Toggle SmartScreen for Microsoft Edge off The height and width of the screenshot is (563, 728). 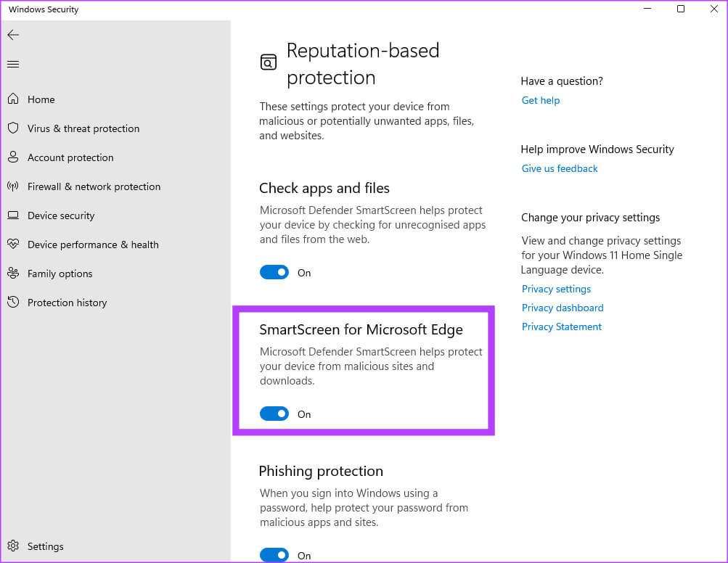(274, 414)
